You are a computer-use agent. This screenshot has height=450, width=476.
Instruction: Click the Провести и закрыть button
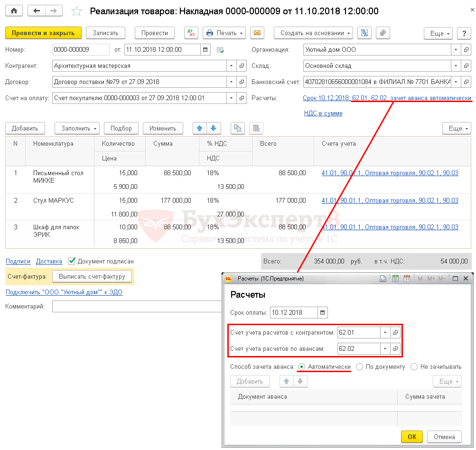tap(43, 33)
